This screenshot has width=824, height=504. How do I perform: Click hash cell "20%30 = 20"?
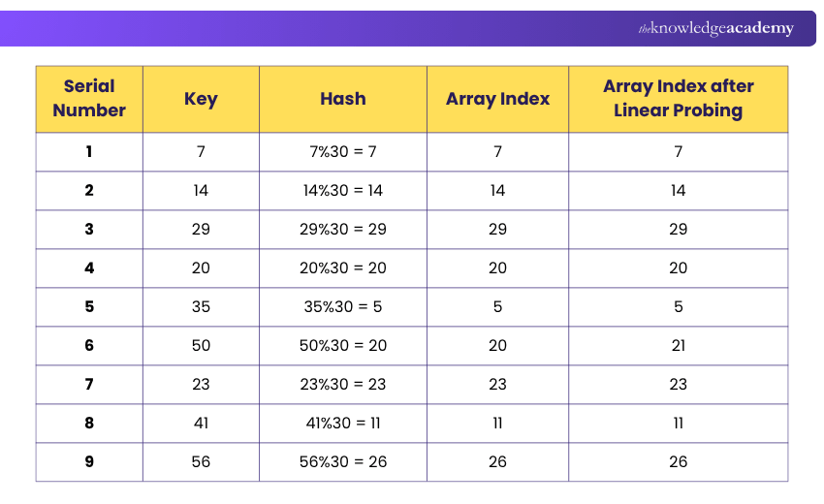(x=342, y=268)
